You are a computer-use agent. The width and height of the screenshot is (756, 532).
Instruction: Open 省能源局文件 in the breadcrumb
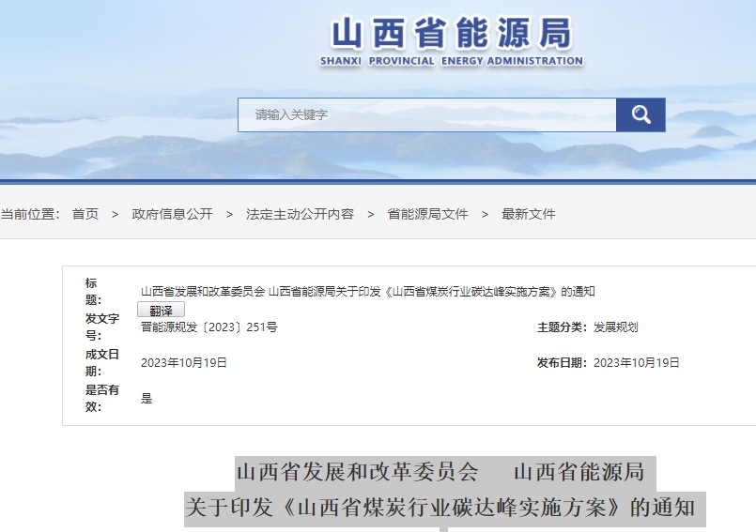point(427,214)
